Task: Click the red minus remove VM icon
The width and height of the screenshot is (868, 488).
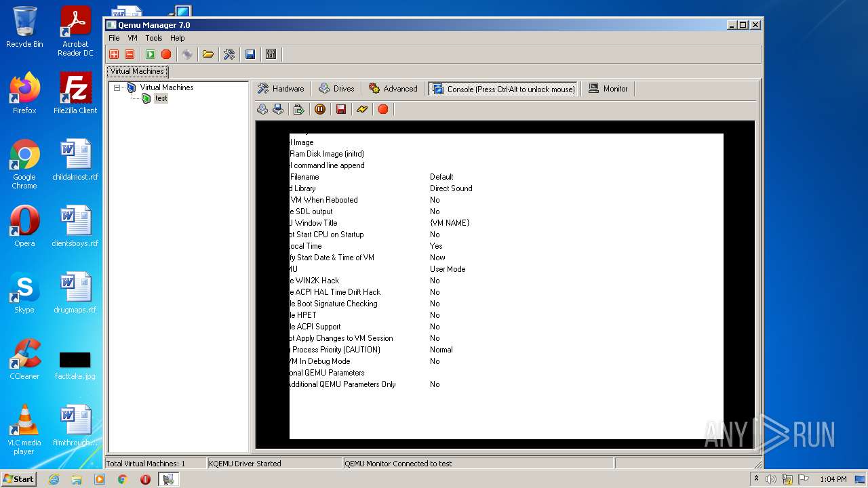Action: (130, 54)
